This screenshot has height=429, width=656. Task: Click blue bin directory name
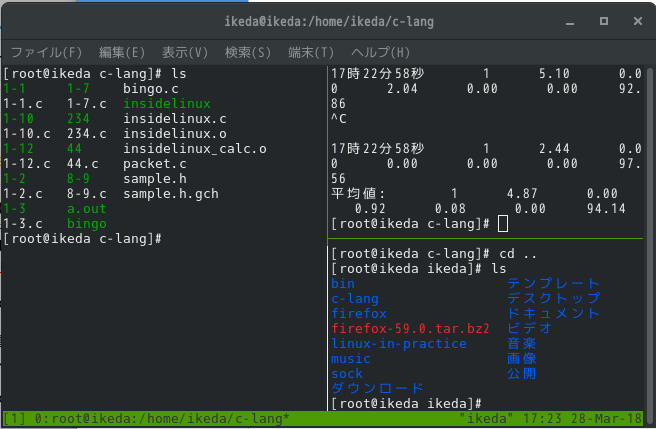343,284
